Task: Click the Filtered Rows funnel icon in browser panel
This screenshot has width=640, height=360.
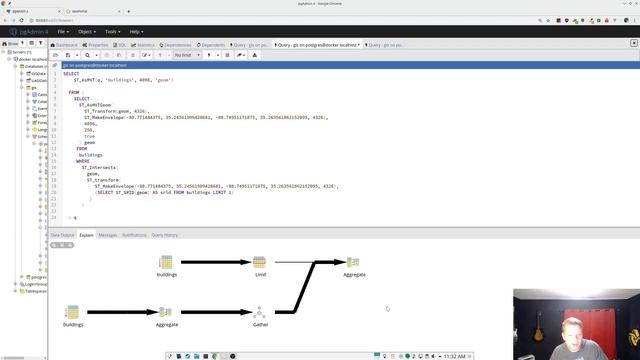Action: point(40,43)
